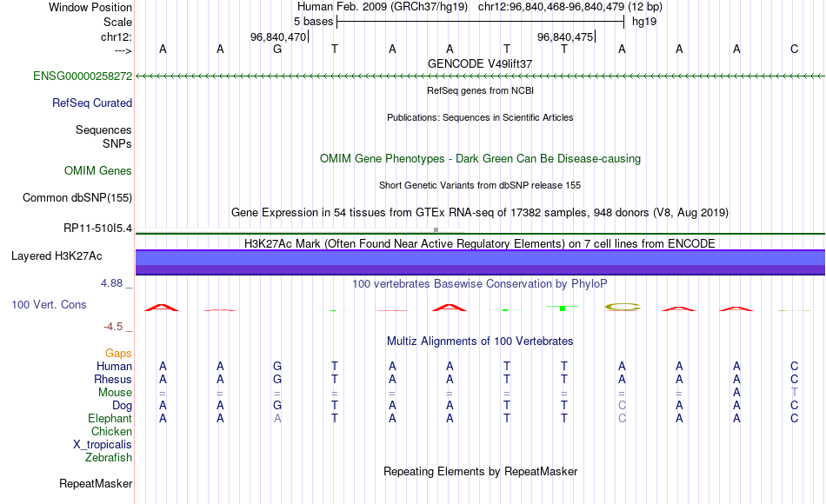Click the 96,840,470 position marker

point(280,36)
